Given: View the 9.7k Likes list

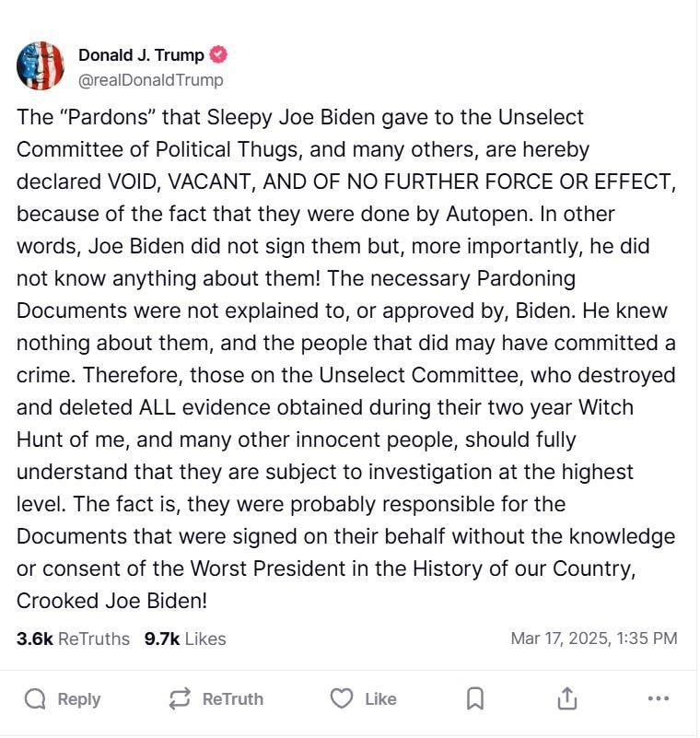Looking at the screenshot, I should click(x=184, y=638).
